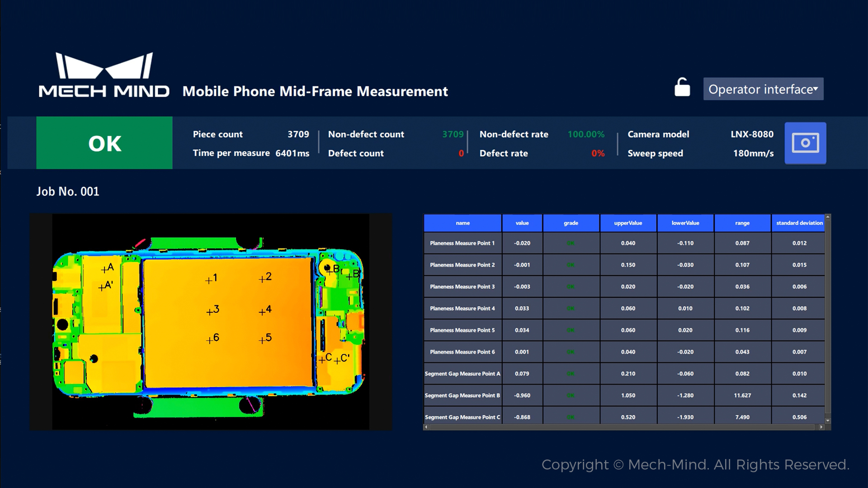Click the grade column header
The width and height of the screenshot is (868, 488).
tap(571, 223)
